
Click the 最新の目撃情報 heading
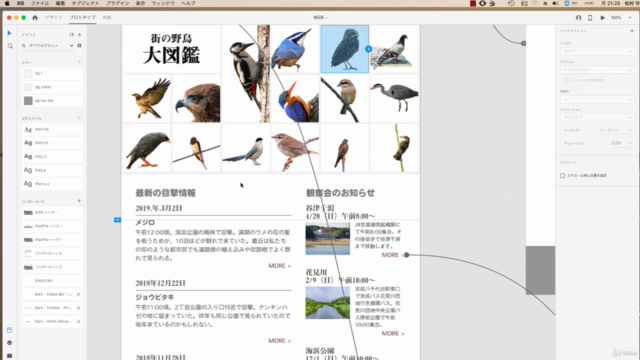click(166, 193)
